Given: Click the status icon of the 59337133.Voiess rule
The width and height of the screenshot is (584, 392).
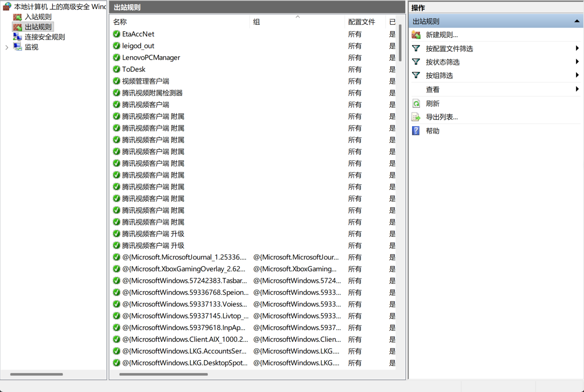Looking at the screenshot, I should 116,304.
